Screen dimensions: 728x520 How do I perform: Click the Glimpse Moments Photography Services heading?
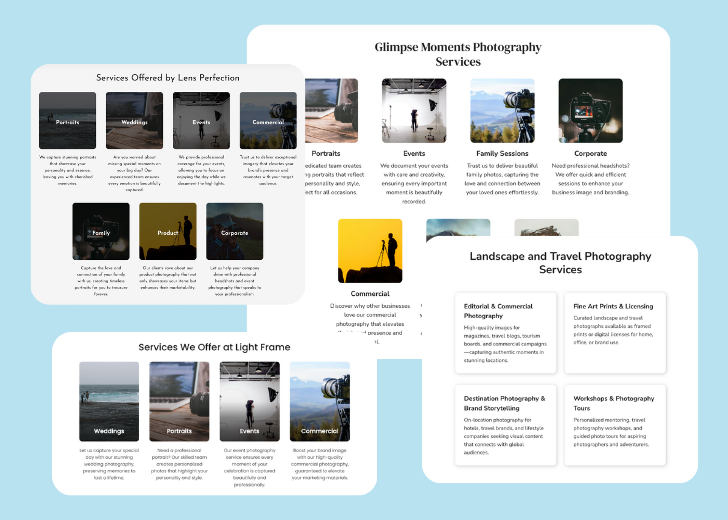458,54
